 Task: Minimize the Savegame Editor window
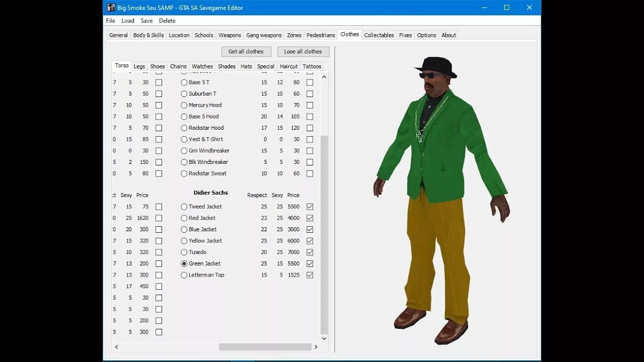[484, 8]
